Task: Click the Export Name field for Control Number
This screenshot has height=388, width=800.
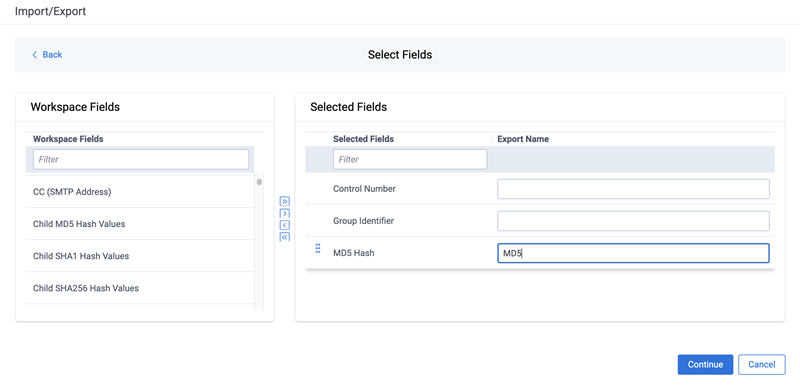Action: point(633,189)
